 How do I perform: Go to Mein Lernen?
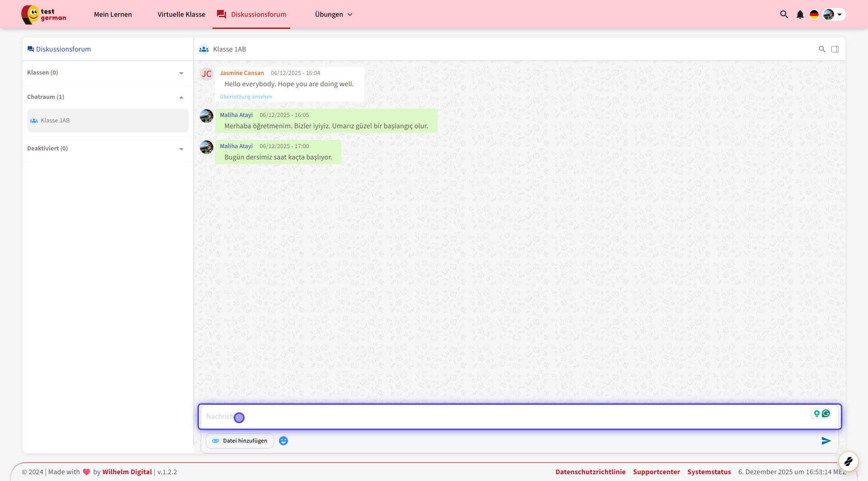[113, 14]
